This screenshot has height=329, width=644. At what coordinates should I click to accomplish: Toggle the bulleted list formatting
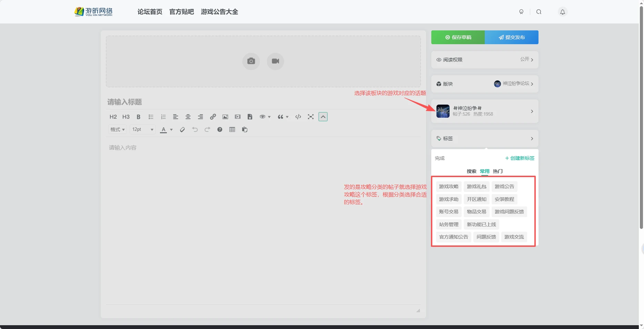click(x=151, y=117)
